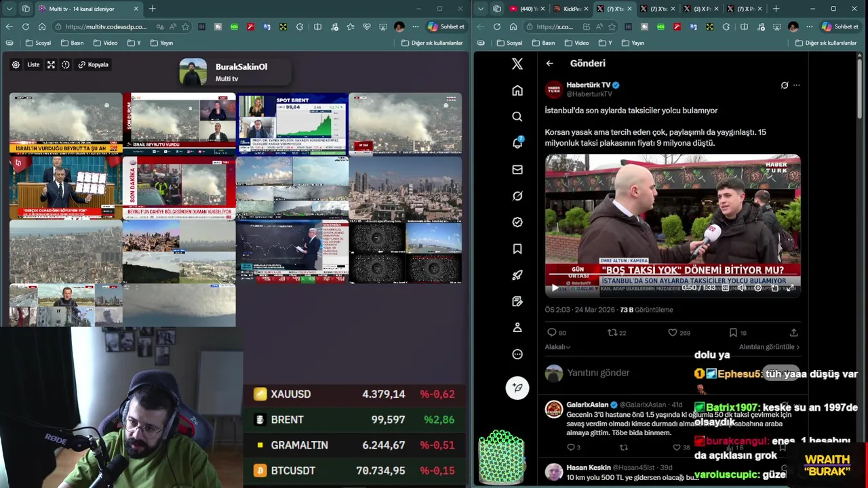This screenshot has width=868, height=488.
Task: Toggle captions on the Habertürk video
Action: (725, 288)
